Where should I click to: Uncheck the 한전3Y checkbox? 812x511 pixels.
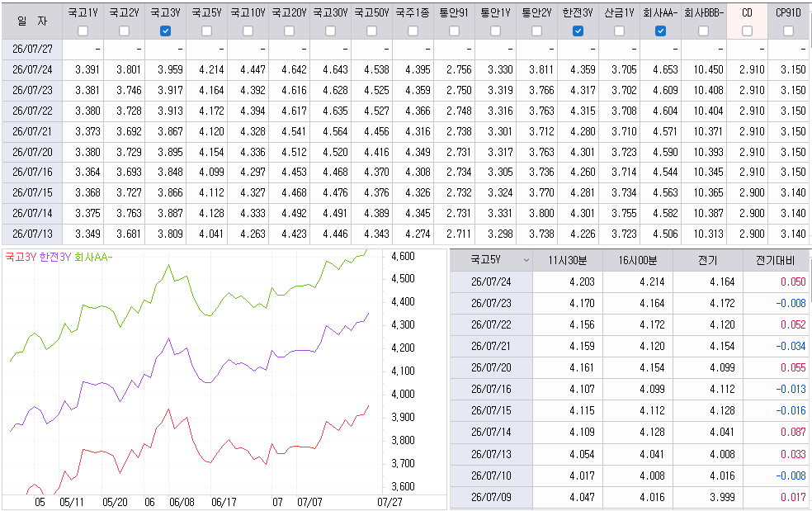[x=578, y=31]
